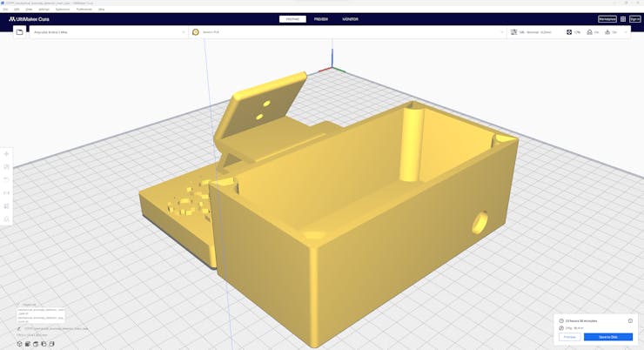Open the Edit menu

(x=17, y=9)
